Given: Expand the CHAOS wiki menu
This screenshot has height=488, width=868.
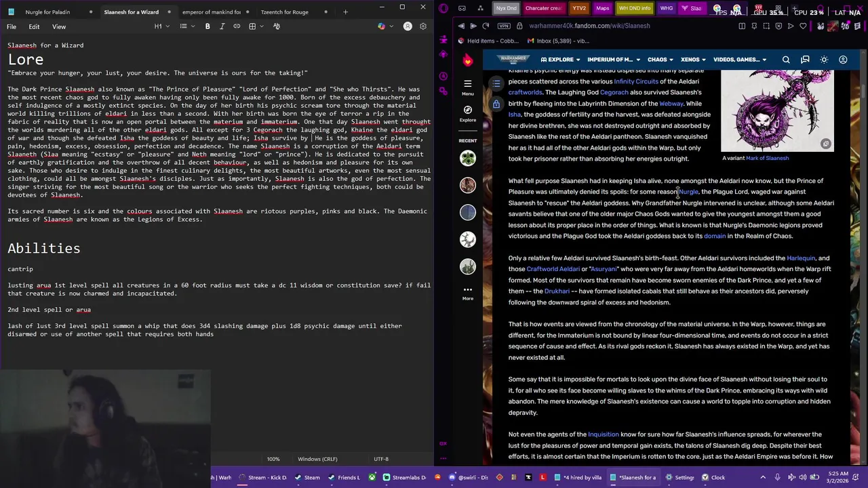Looking at the screenshot, I should 660,60.
